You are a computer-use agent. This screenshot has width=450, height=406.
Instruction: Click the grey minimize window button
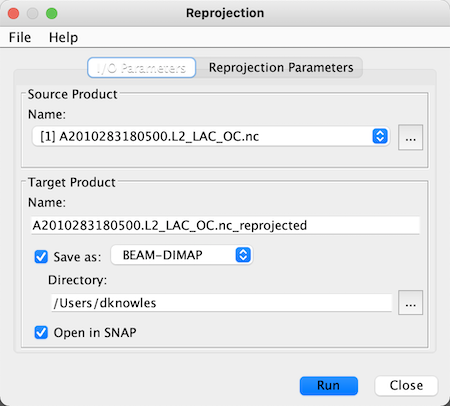[32, 14]
